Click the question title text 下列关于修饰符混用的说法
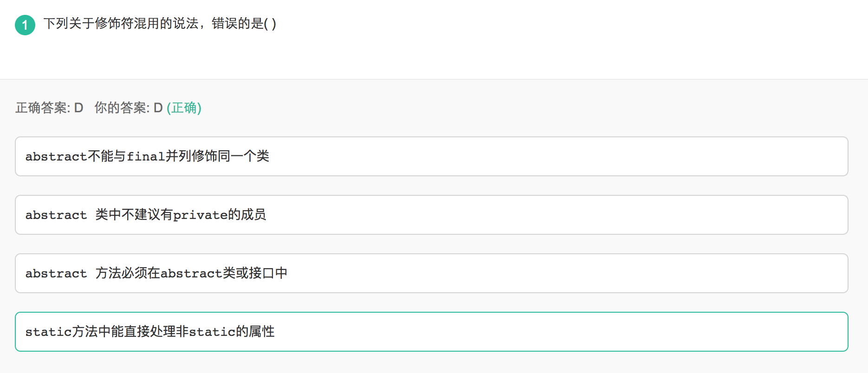Viewport: 868px width, 373px height. point(121,24)
